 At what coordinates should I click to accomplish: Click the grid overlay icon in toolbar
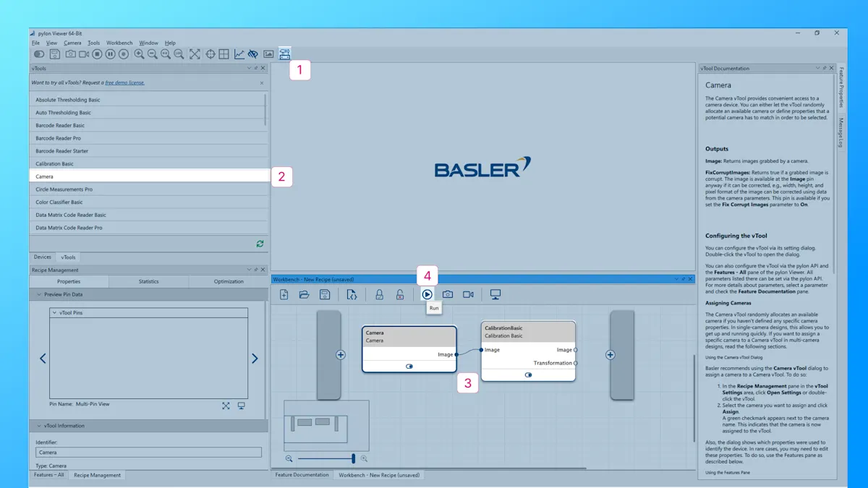coord(224,54)
